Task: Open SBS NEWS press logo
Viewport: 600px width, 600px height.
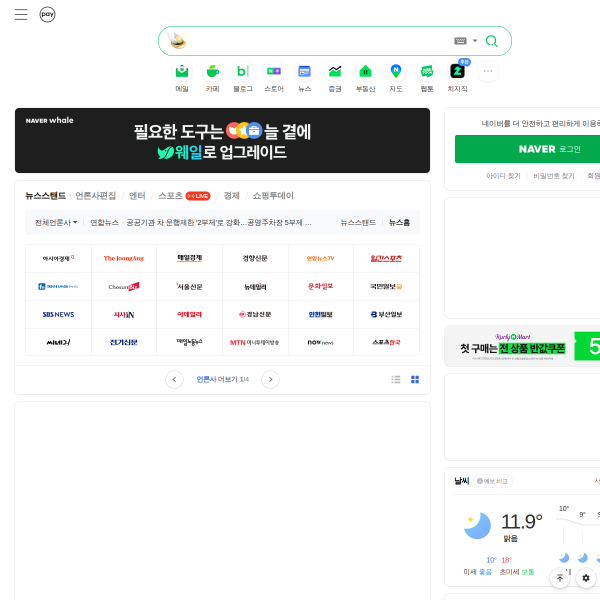Action: coord(58,315)
